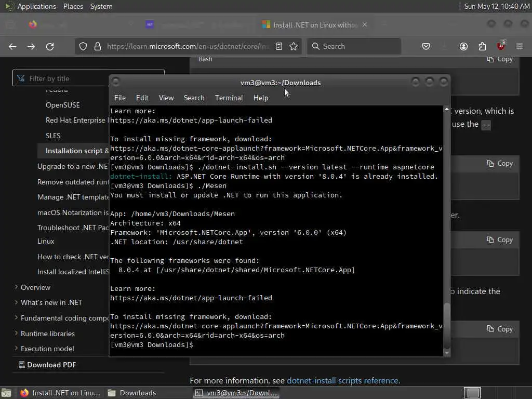Viewport: 532px width, 399px height.
Task: Open Upgrade to a new .NET entry
Action: click(73, 166)
